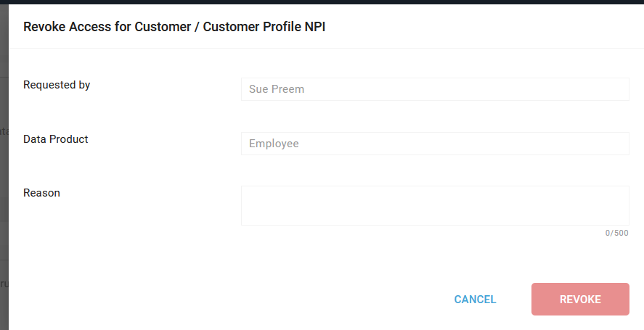Click the Requested by label
This screenshot has height=330, width=644.
click(57, 85)
